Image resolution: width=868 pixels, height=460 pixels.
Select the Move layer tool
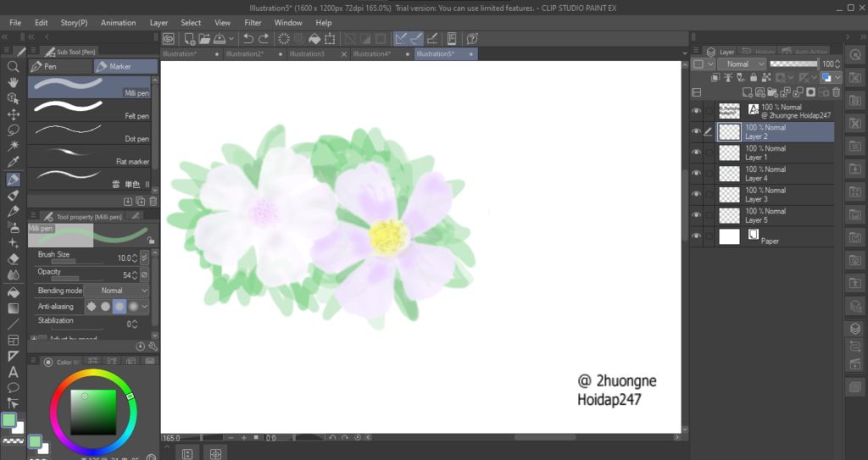coord(14,114)
